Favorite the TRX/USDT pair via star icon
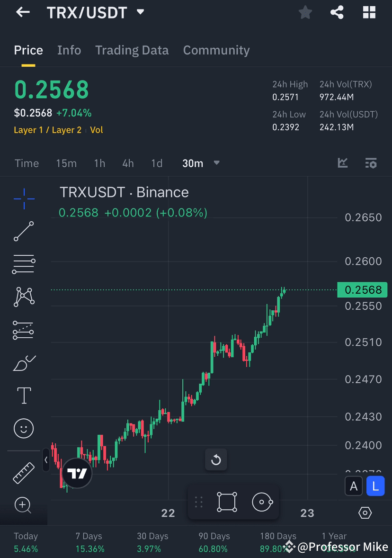The width and height of the screenshot is (392, 558). click(x=305, y=12)
